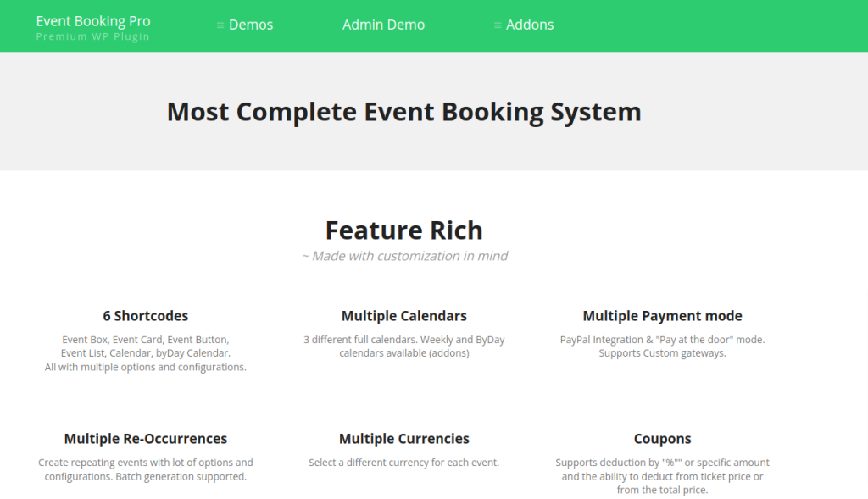Viewport: 868px width, 499px height.
Task: Click the Premium WP Plugin tagline
Action: point(93,36)
